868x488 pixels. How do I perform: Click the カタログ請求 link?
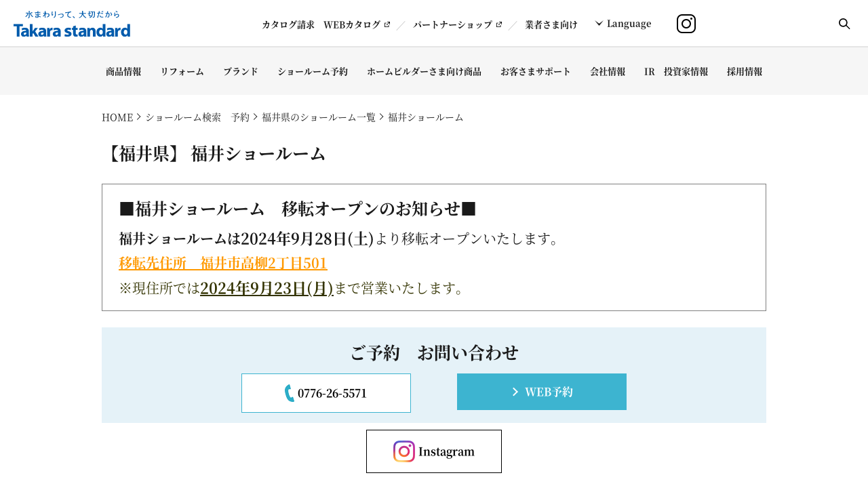click(288, 24)
